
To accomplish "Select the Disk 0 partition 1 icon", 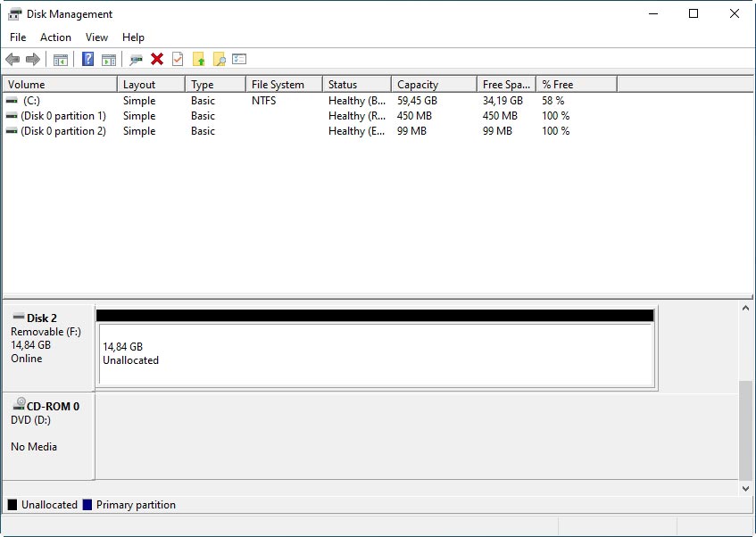I will pos(12,116).
